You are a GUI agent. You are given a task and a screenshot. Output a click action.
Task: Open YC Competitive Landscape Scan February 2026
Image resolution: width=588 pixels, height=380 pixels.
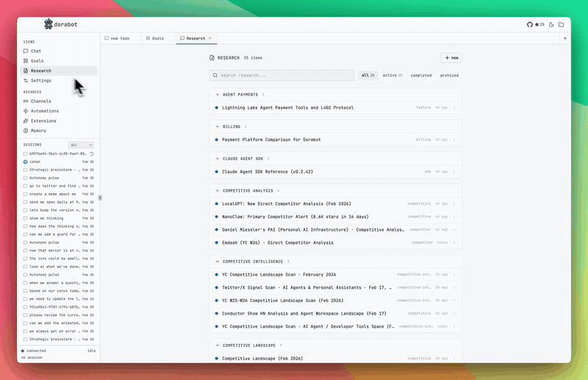point(336,275)
